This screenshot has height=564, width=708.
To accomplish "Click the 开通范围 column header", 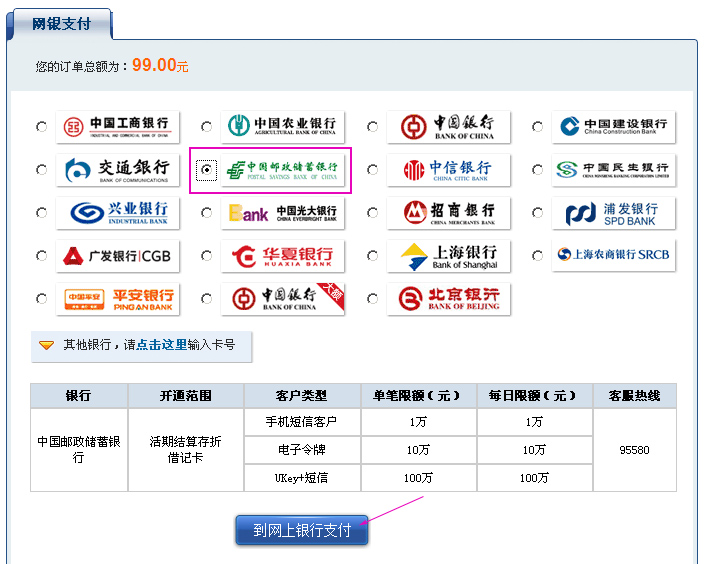I will tap(186, 396).
